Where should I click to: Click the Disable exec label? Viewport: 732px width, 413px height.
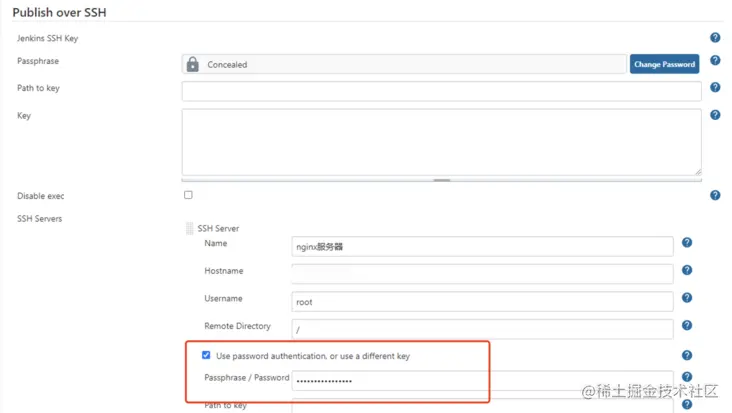tap(41, 196)
